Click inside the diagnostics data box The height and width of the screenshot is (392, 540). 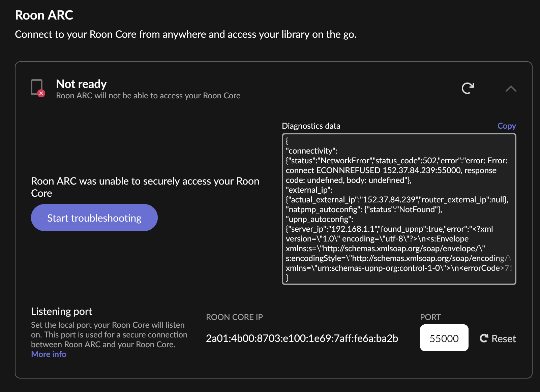click(399, 209)
